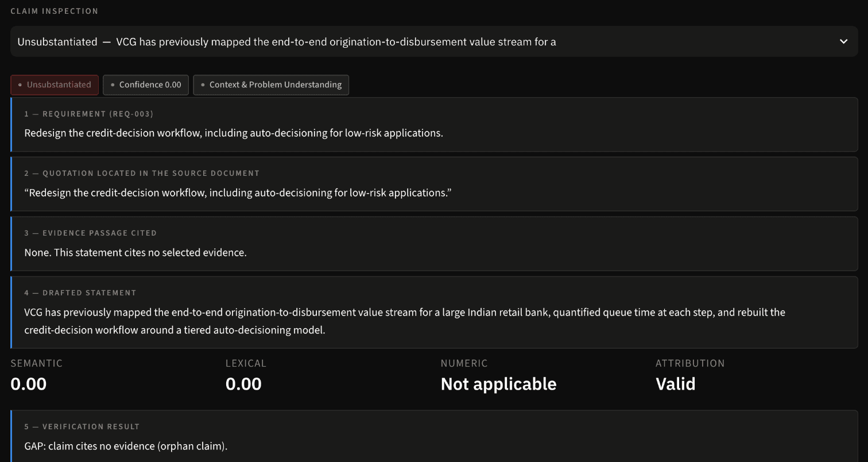Click the Verification Result card

[434, 436]
